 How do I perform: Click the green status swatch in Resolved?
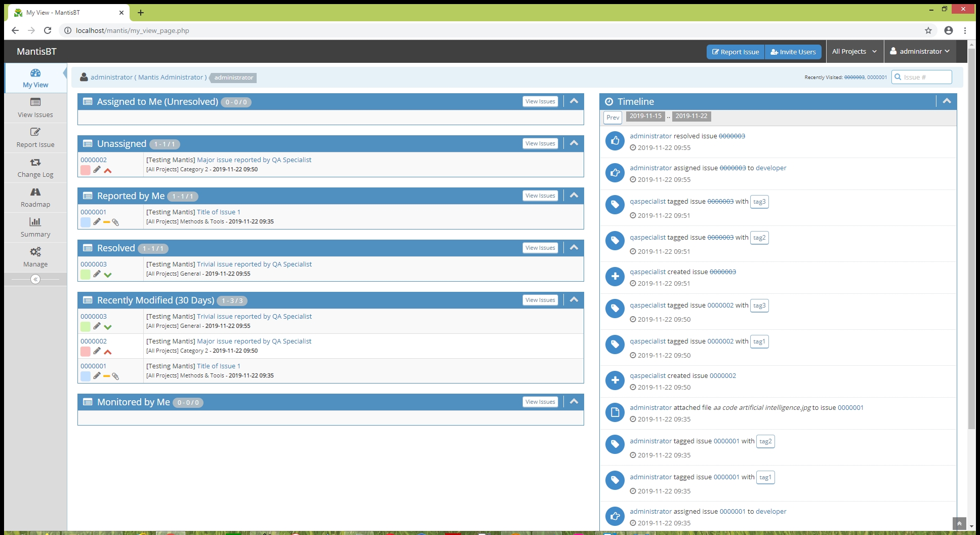86,274
